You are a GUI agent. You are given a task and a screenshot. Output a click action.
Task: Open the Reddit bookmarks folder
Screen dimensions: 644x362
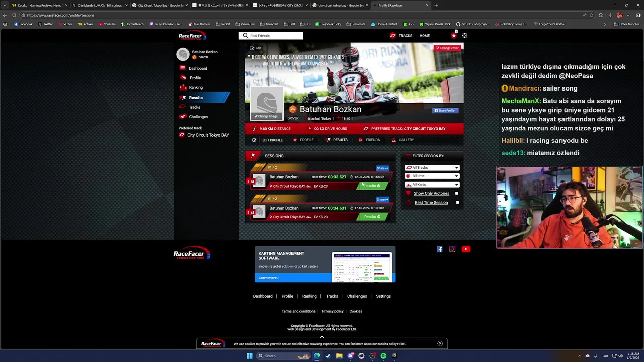tap(223, 24)
